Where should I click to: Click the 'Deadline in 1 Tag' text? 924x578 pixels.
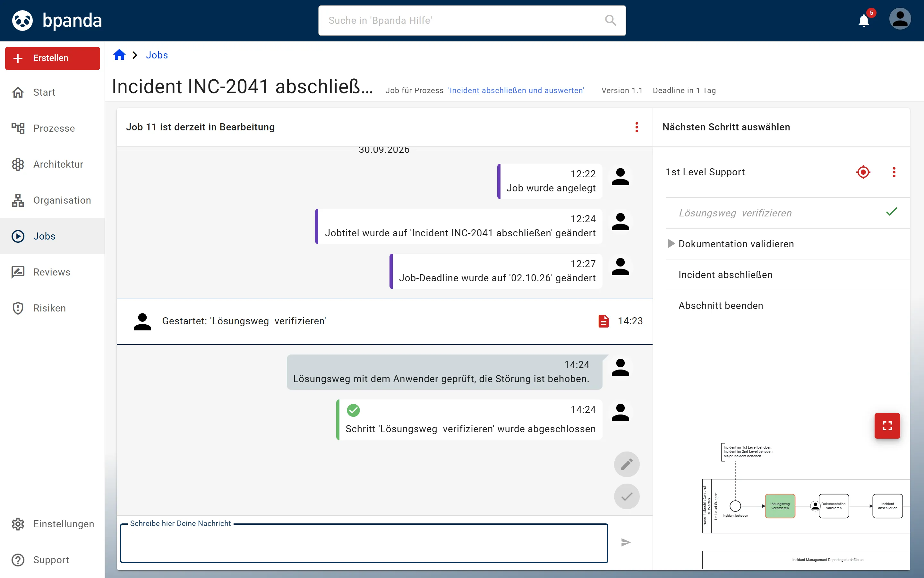tap(684, 91)
